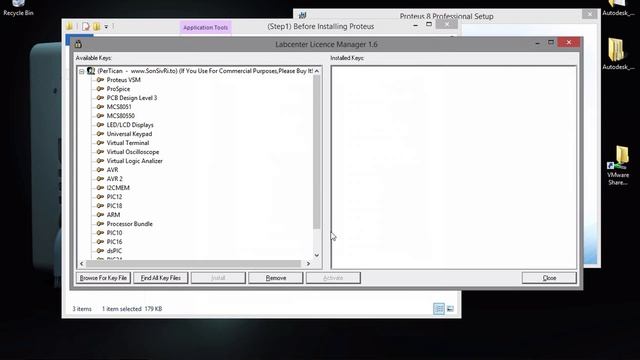640x360 pixels.
Task: Click the Install button
Action: point(218,278)
